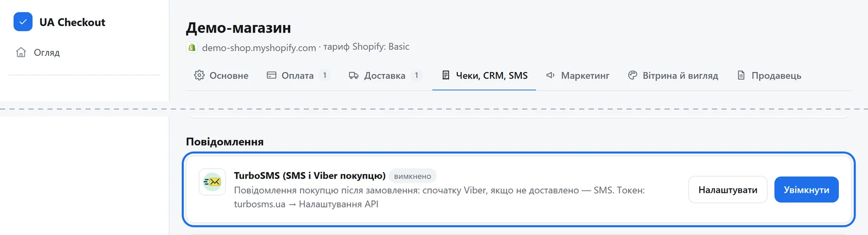Click the badge count on Доставка tab
This screenshot has height=235, width=868.
click(x=416, y=75)
